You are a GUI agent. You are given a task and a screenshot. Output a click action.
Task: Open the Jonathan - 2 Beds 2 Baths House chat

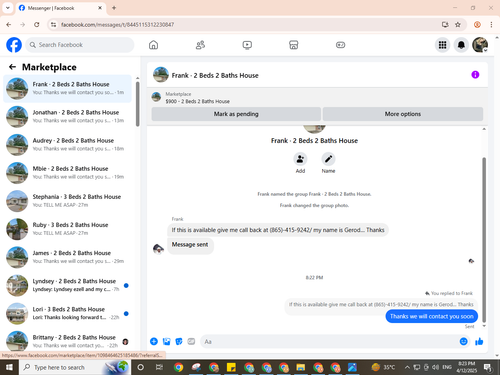tap(68, 117)
